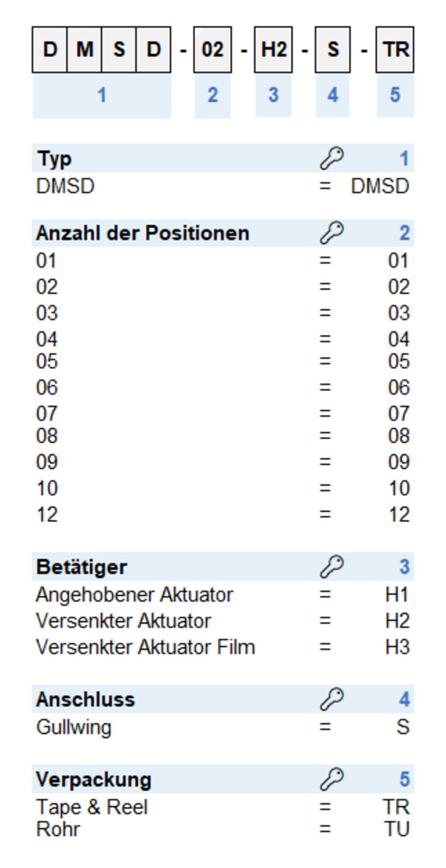
Task: Click the key icon in Betätiger header
Action: 331,567
